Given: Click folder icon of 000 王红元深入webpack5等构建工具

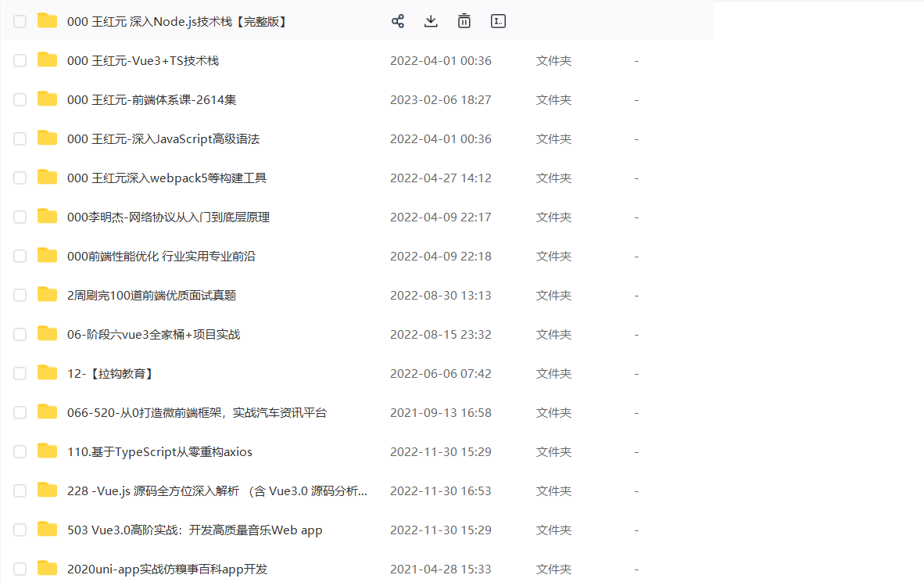Looking at the screenshot, I should tap(47, 178).
